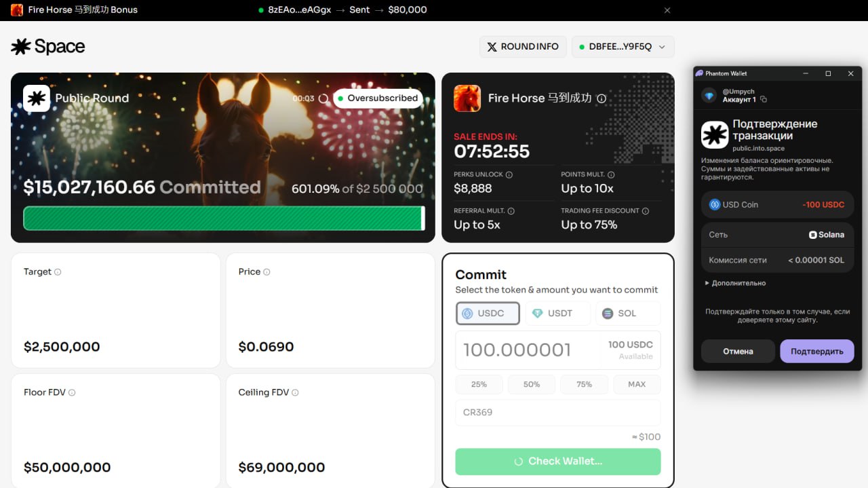Click the Points Mult. info icon
Viewport: 868px width, 488px height.
[x=611, y=174]
